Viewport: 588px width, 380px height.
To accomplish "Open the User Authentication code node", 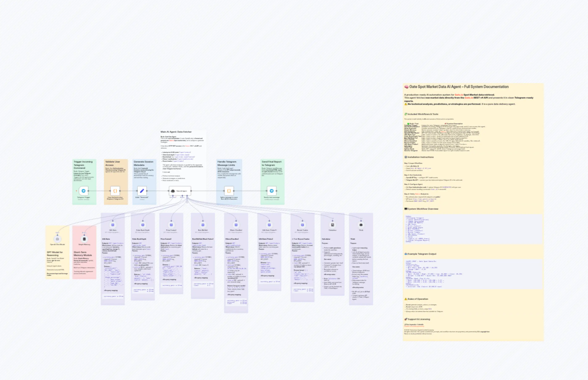I will [115, 191].
